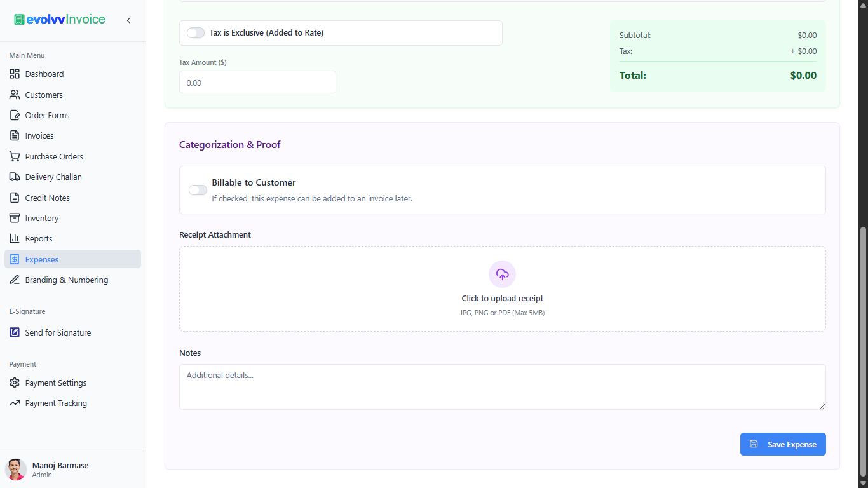This screenshot has width=868, height=488.
Task: Click the Total $0.00 amount
Action: 803,76
